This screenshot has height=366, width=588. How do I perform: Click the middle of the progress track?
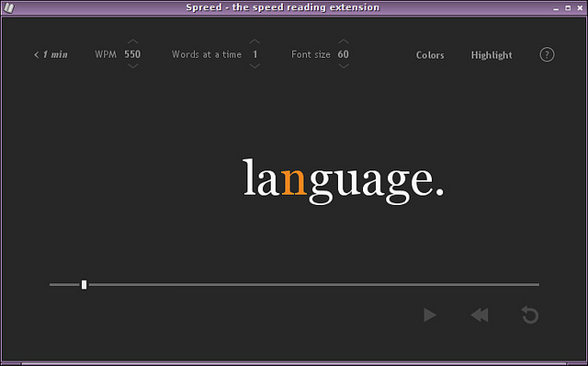[x=294, y=284]
